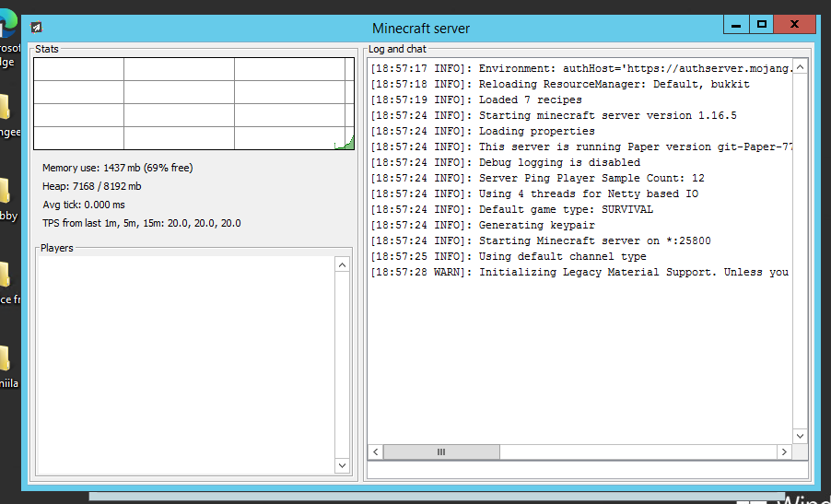
Task: Click the log scroll-down arrow
Action: (x=801, y=436)
